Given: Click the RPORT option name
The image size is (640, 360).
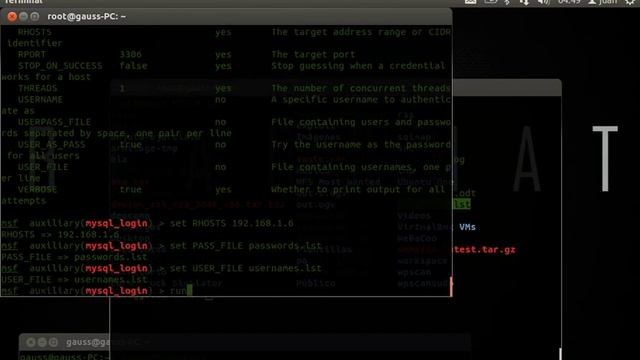Looking at the screenshot, I should 32,54.
